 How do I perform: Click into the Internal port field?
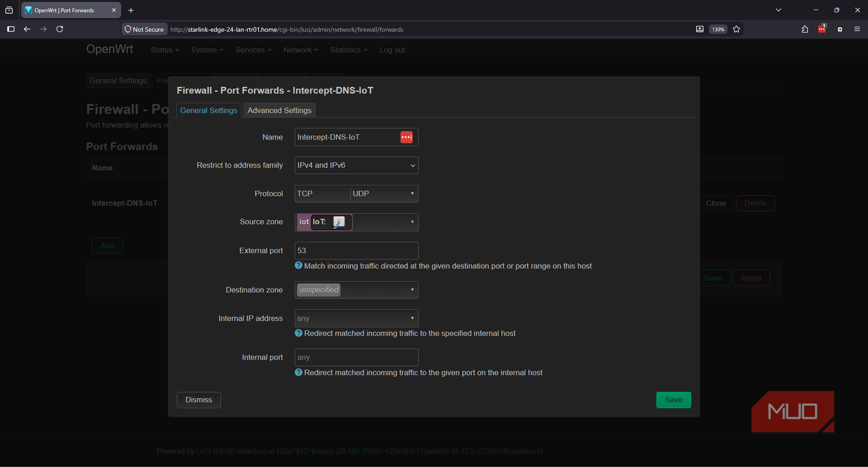(x=356, y=358)
